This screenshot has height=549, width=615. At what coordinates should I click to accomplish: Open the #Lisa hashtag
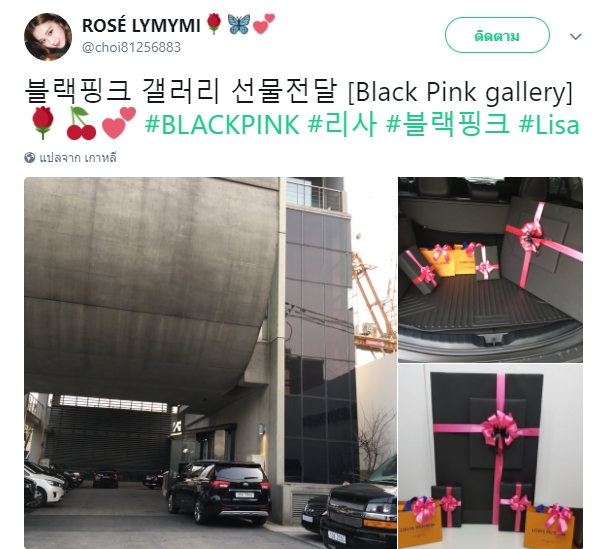(549, 124)
